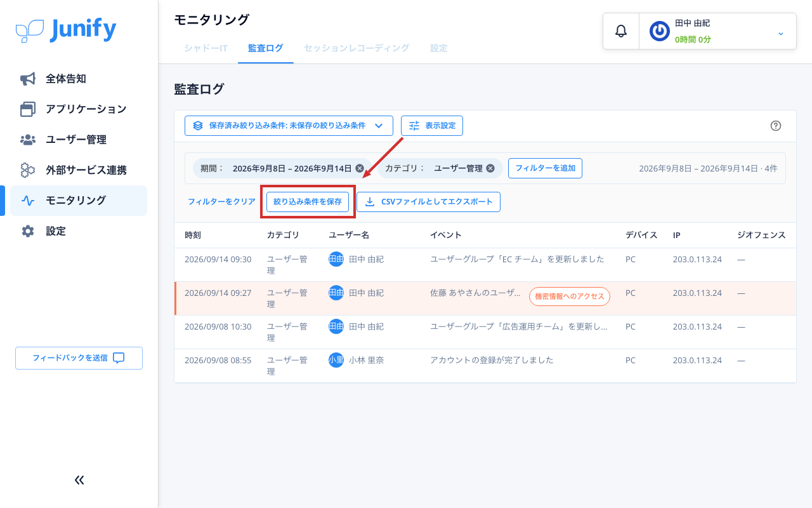Click the power icon avatar for 田中 由紀

(x=660, y=31)
